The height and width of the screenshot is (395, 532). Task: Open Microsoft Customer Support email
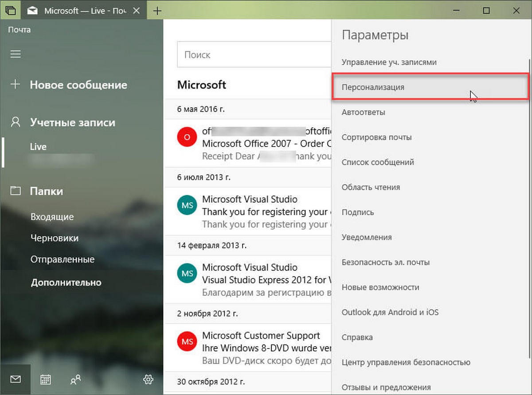coord(248,349)
